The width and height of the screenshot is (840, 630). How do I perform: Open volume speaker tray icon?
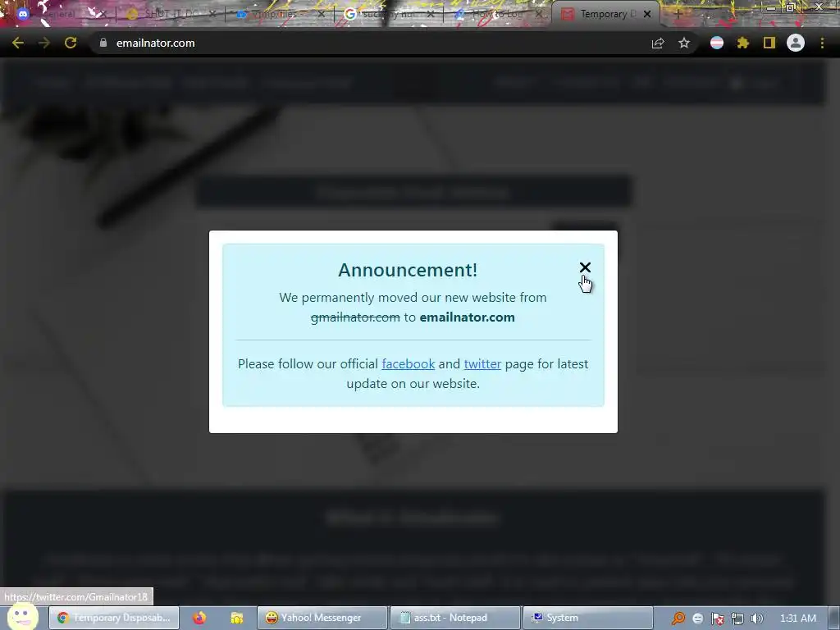pos(757,619)
